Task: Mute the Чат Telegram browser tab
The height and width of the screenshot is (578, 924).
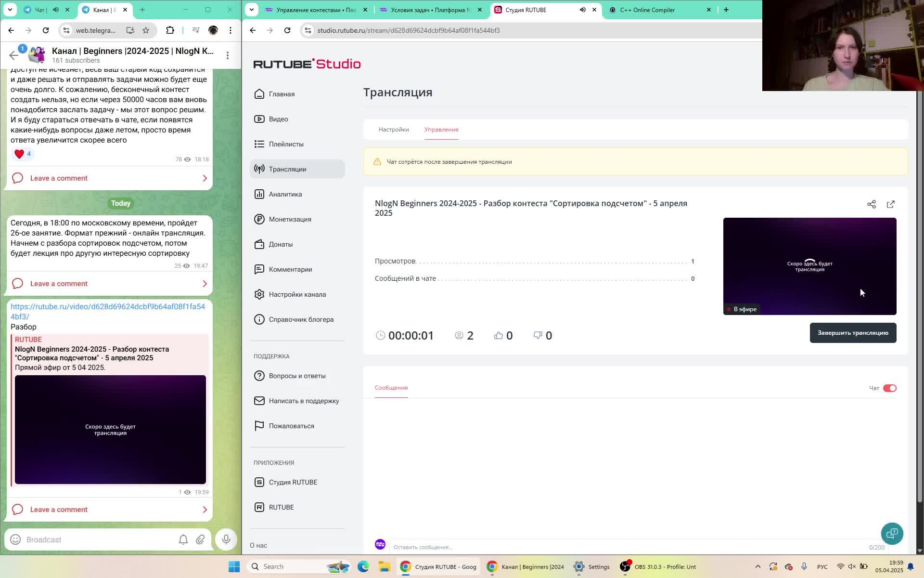Action: click(55, 10)
